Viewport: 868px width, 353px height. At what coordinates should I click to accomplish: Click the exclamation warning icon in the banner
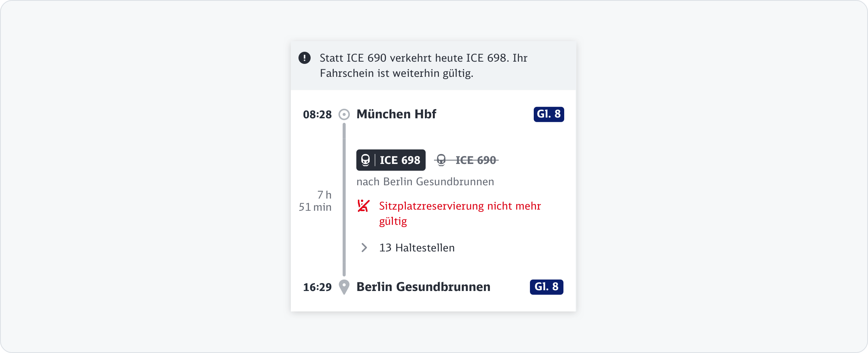305,58
